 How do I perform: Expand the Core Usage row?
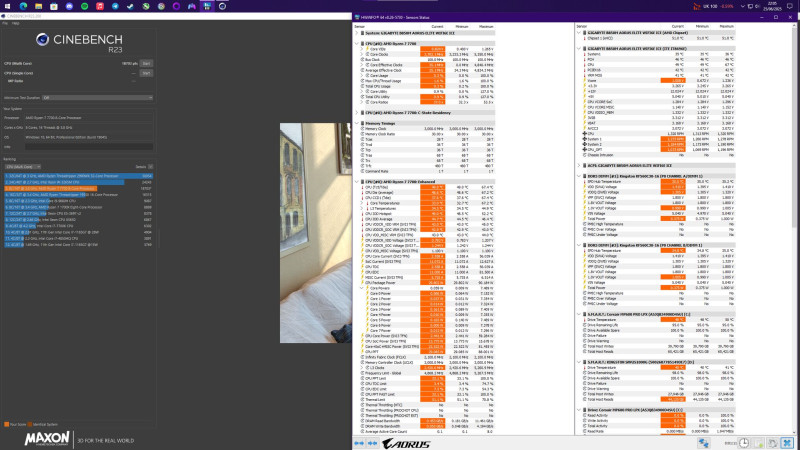coord(362,76)
